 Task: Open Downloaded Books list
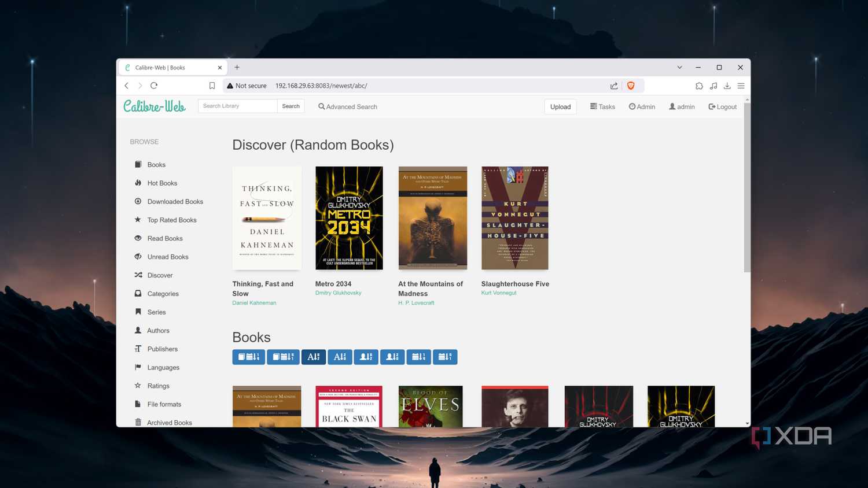pos(169,202)
